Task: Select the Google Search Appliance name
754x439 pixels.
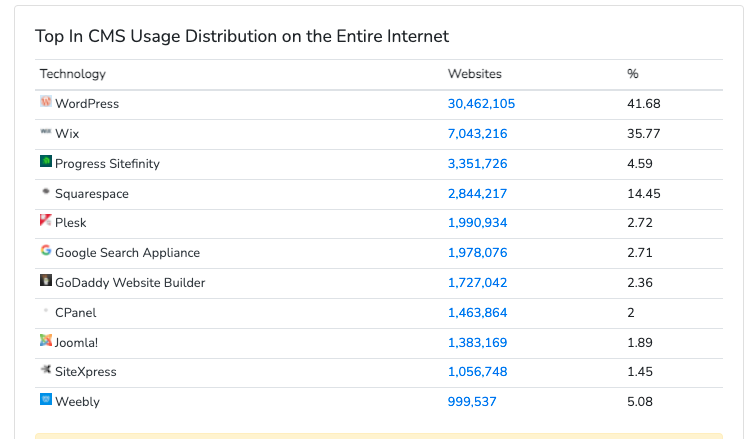Action: 127,253
